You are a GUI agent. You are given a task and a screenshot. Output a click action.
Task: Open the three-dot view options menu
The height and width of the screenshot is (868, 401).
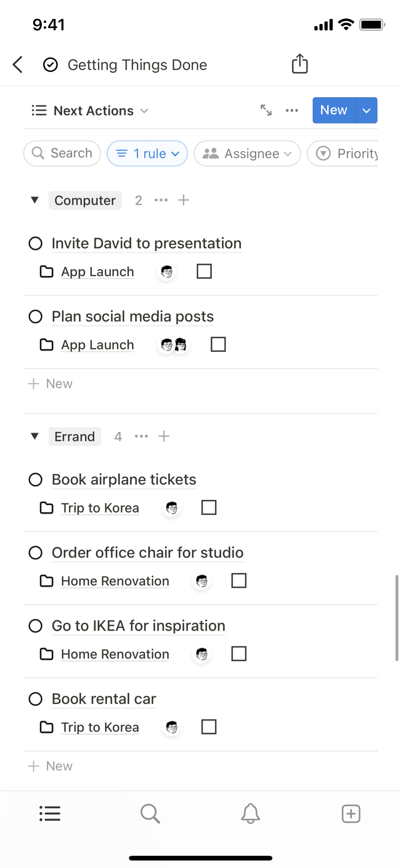coord(292,110)
